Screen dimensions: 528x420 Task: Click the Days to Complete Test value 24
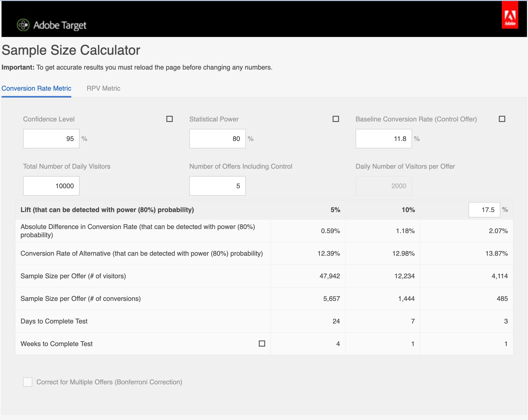tap(336, 321)
